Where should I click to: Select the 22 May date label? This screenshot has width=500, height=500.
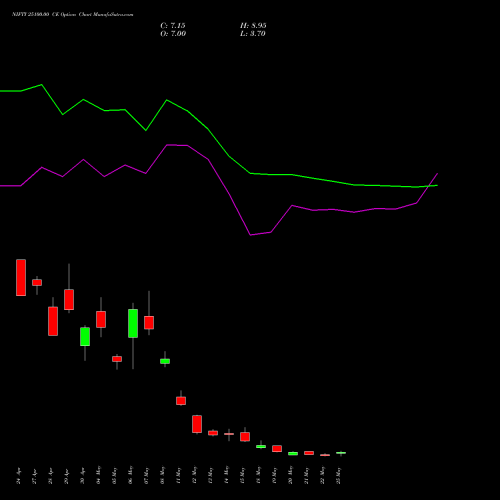point(322,475)
